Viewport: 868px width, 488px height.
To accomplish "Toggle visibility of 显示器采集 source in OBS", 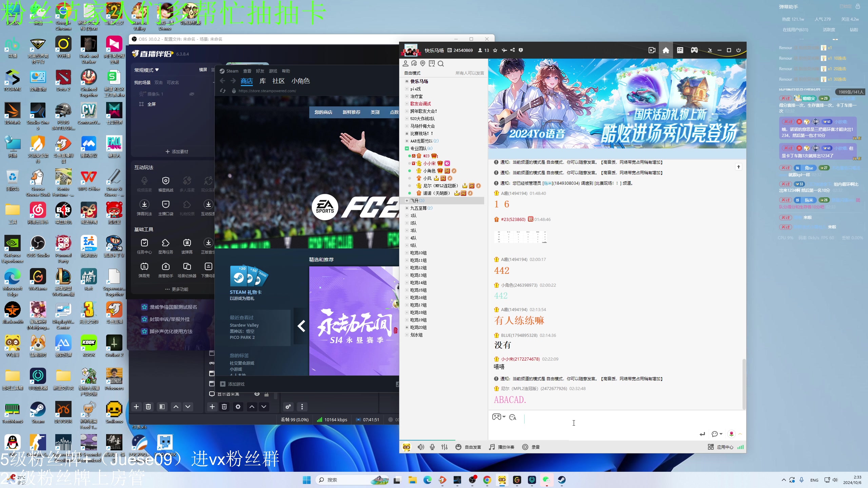I will (257, 394).
